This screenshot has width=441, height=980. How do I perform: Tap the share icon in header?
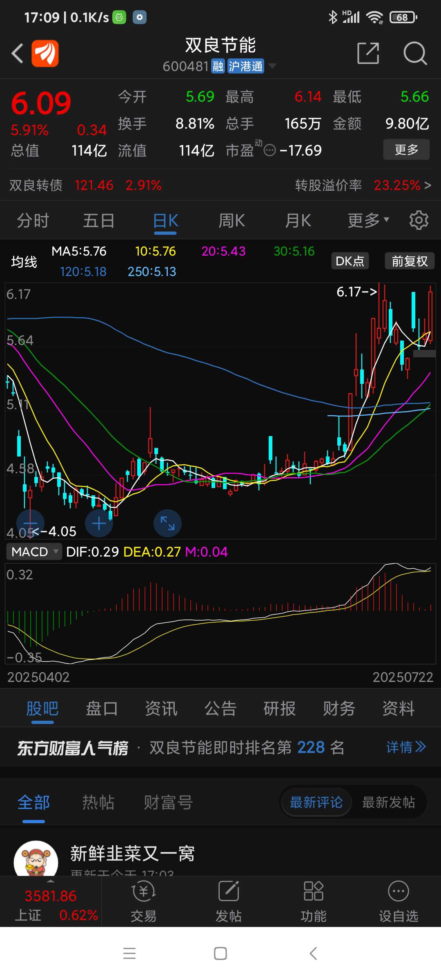(368, 53)
